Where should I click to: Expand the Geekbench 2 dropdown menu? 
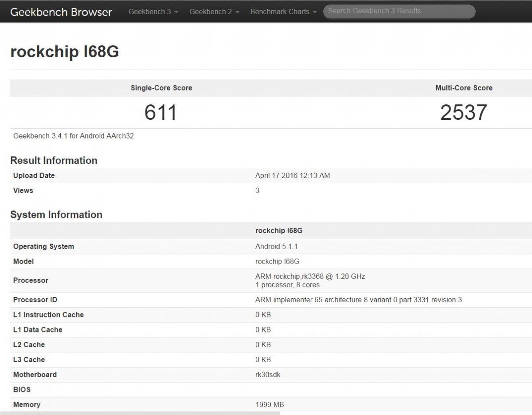point(215,12)
